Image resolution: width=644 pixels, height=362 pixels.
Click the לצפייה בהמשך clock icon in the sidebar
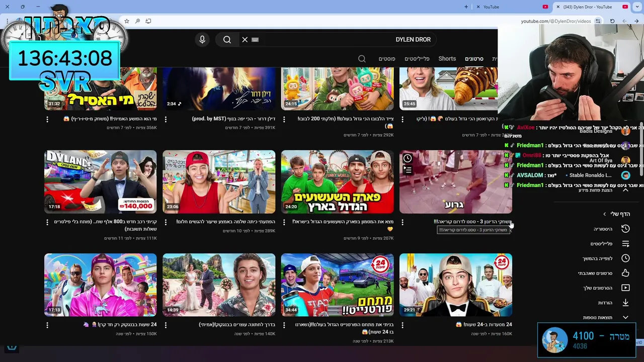(x=625, y=258)
